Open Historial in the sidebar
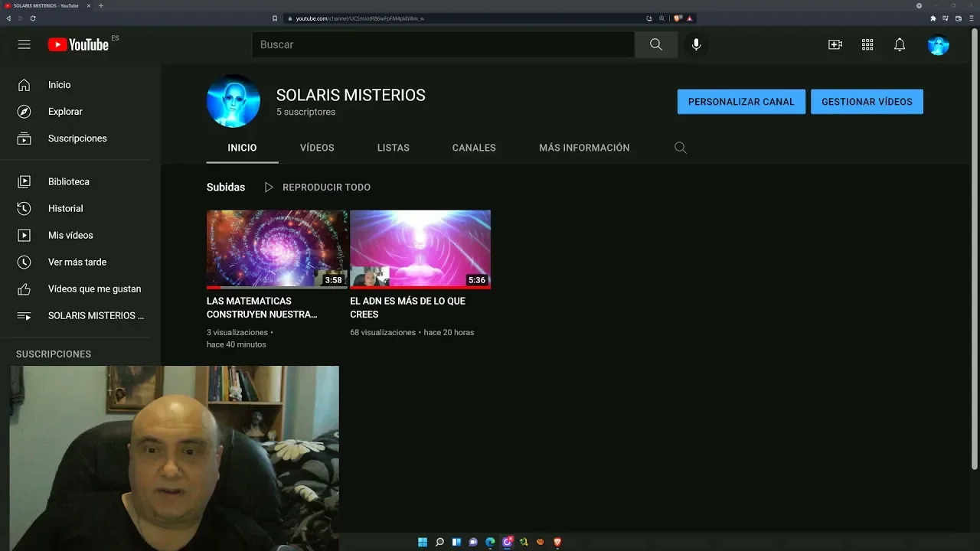980x551 pixels. [x=65, y=208]
